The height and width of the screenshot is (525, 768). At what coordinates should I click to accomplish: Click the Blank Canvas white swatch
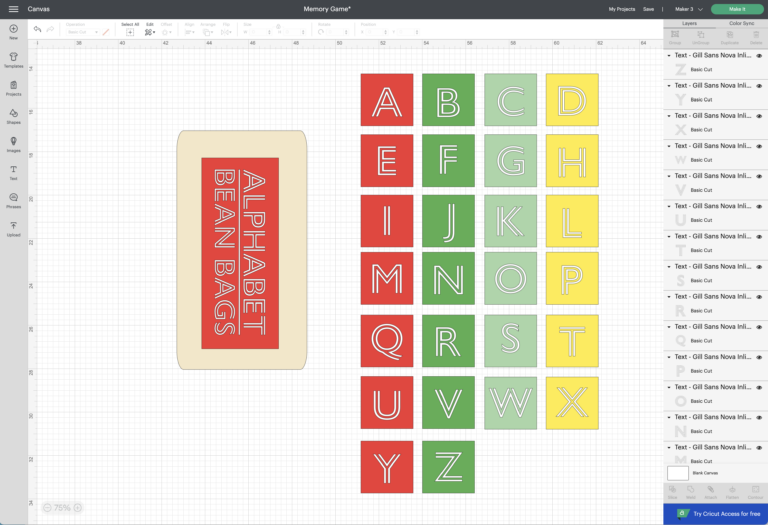[x=678, y=472]
